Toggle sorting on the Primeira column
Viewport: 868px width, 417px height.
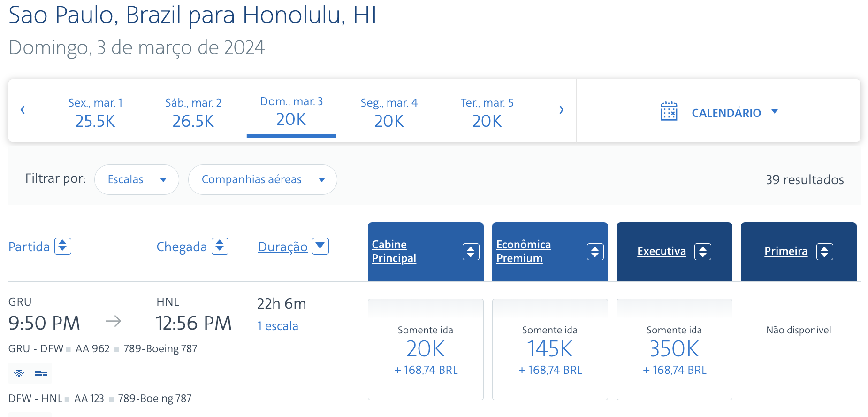click(x=825, y=252)
